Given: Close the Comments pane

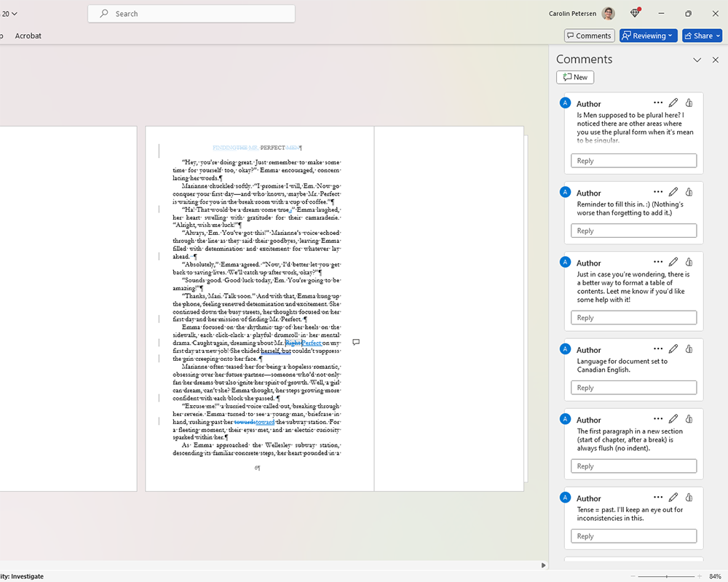Looking at the screenshot, I should [715, 60].
